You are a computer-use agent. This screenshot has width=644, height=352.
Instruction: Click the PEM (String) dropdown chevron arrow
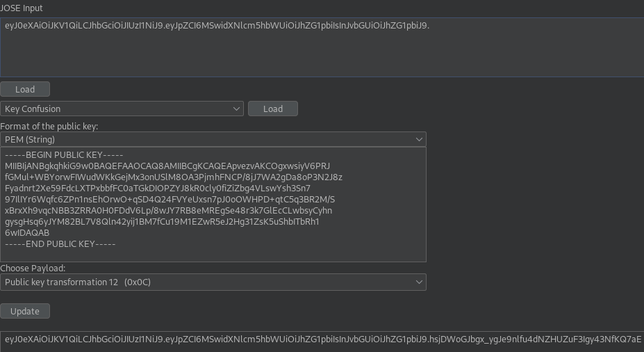tap(419, 140)
